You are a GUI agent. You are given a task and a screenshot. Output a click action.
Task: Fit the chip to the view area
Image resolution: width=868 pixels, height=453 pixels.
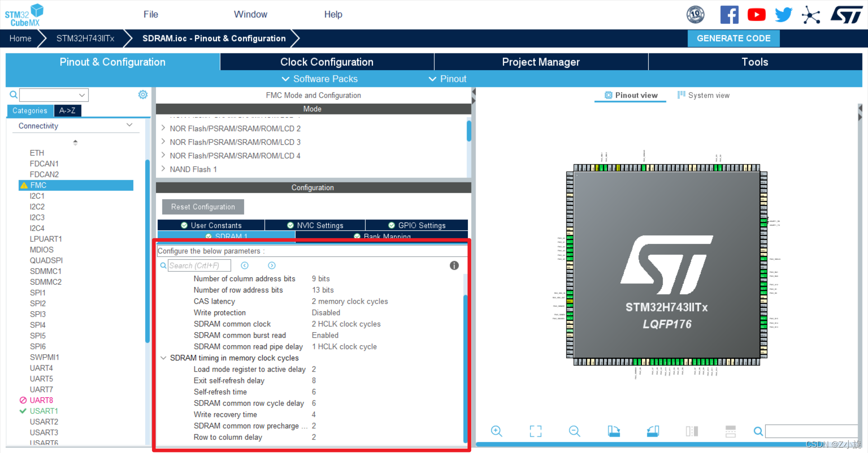click(536, 431)
